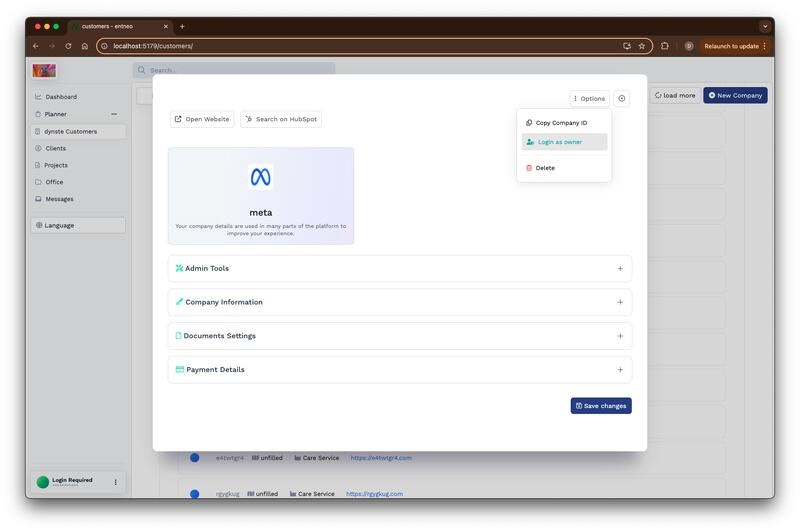Click load more button

(x=675, y=95)
